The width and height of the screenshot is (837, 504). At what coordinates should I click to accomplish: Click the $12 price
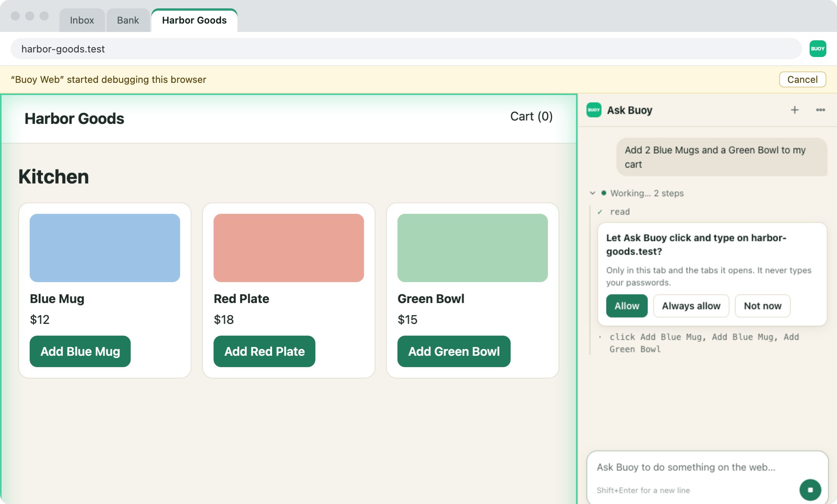tap(40, 319)
